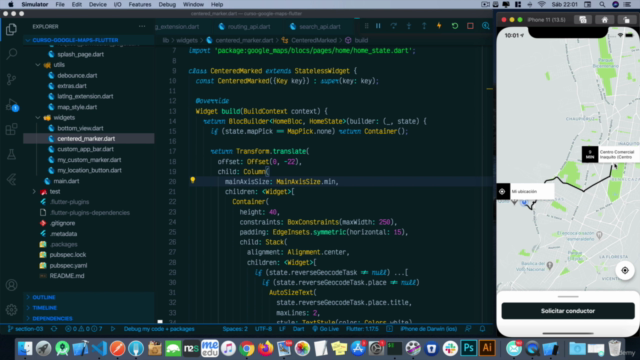Viewport: 640px width, 360px height.
Task: Open the Explorer view in activity bar
Action: (x=11, y=29)
